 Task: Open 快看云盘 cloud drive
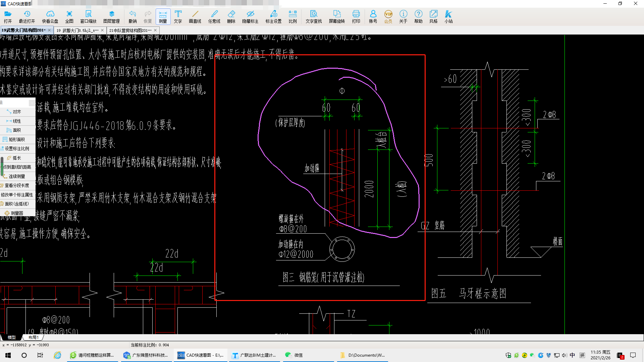click(50, 16)
